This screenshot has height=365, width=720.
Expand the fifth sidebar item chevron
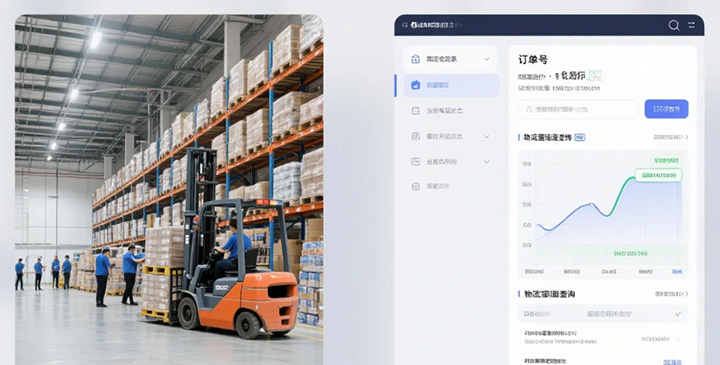tap(487, 162)
